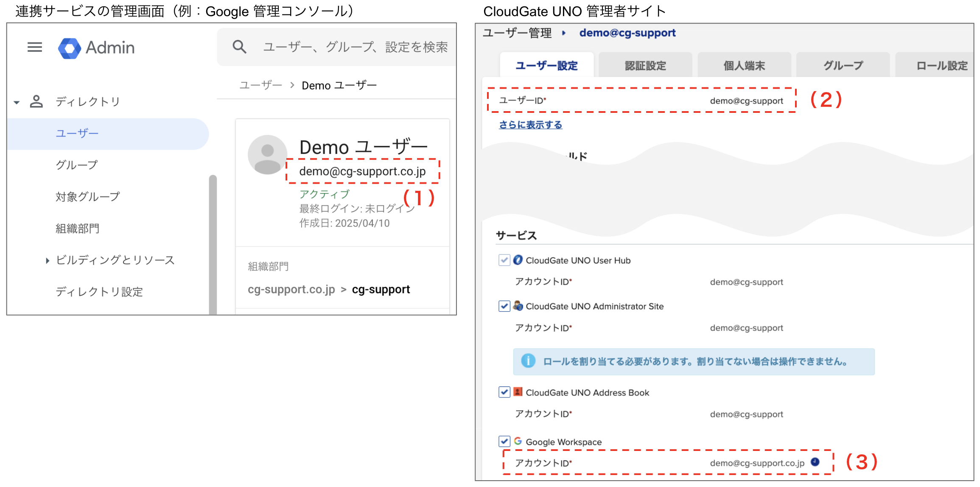Screen dimensions: 980x487
Task: Click the Demo ユーザー name heading
Action: click(363, 147)
